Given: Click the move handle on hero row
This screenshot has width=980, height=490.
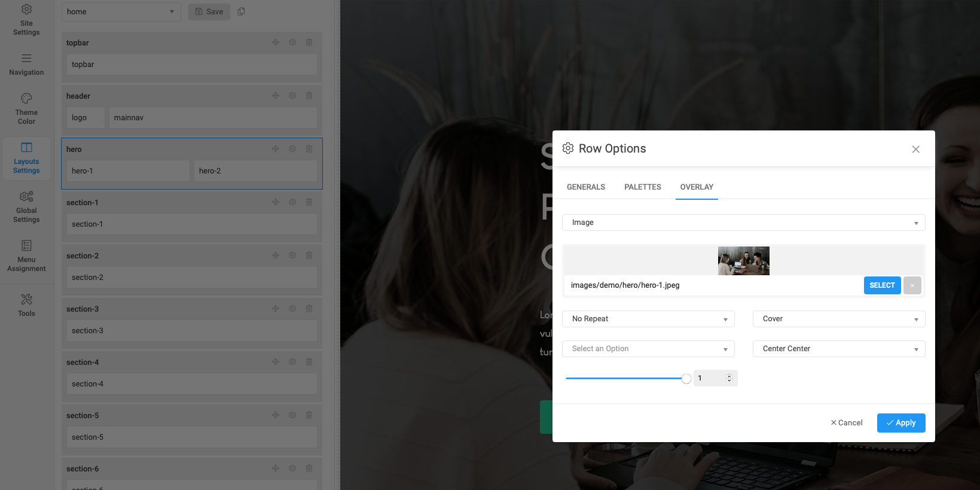Looking at the screenshot, I should 276,149.
